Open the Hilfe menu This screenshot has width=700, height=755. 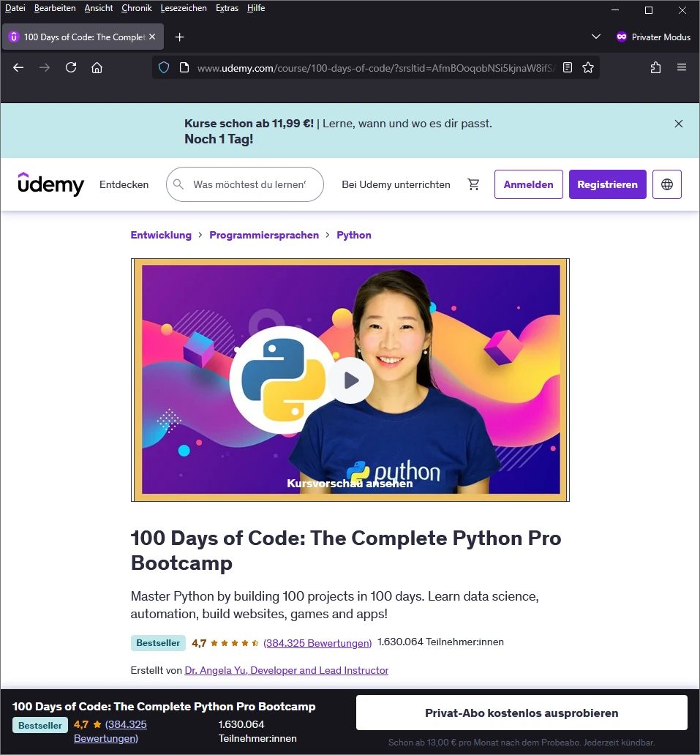point(256,8)
